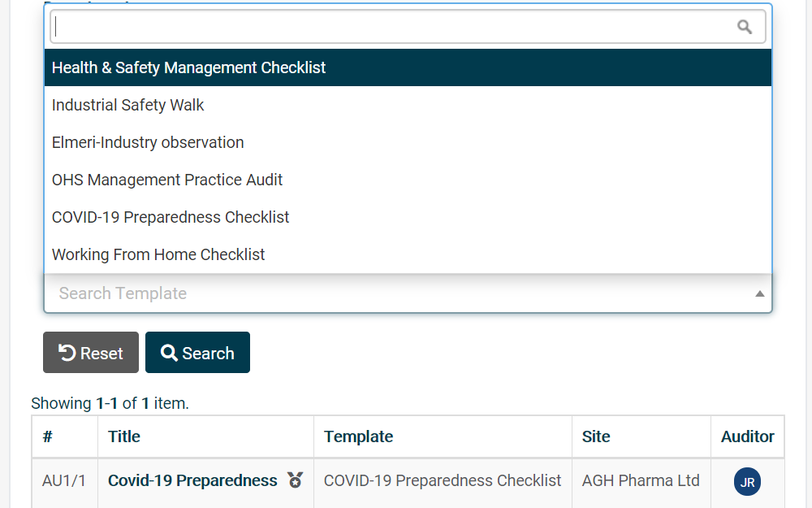Focus the dropdown search text field
The image size is (812, 508).
point(394,27)
